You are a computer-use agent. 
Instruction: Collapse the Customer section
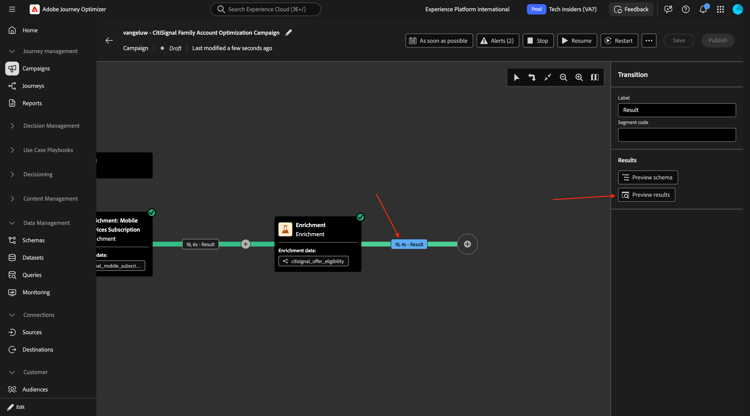12,372
